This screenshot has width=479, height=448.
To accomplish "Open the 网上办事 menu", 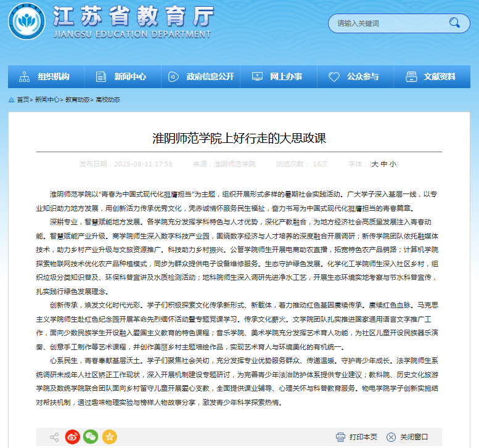I will [x=279, y=76].
